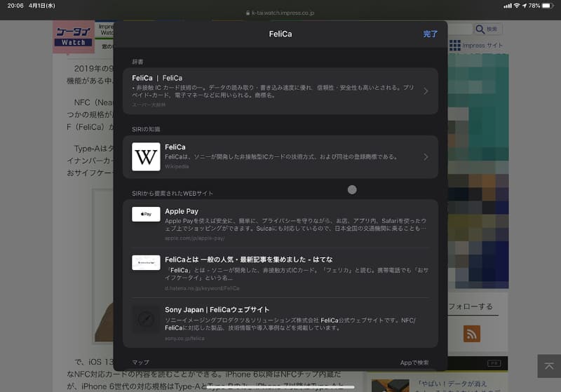Click the lock icon in the address bar
This screenshot has height=392, width=561.
[248, 13]
